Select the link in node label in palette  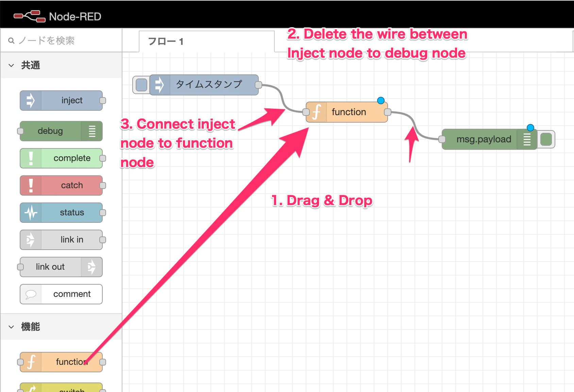coord(72,240)
